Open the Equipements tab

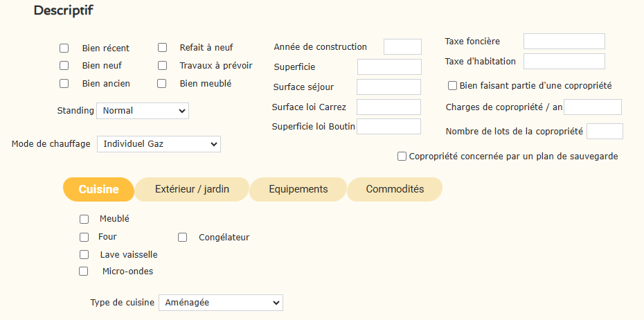point(298,189)
